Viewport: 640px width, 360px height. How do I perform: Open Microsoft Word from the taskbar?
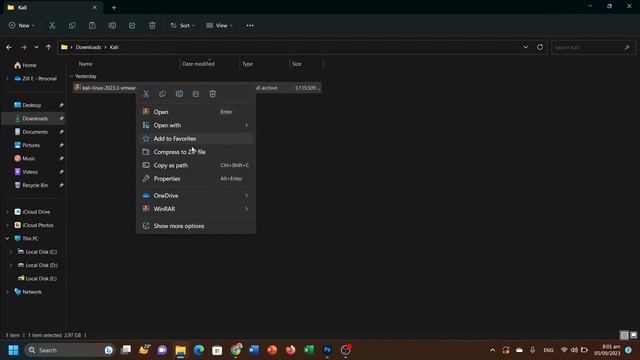click(x=254, y=350)
